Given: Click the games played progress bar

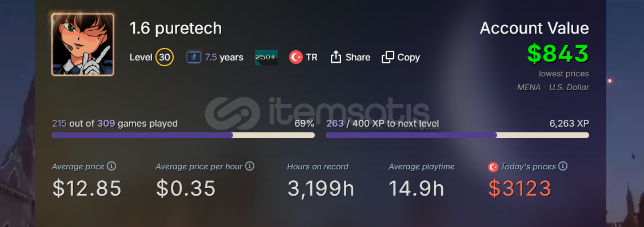Looking at the screenshot, I should 183,135.
